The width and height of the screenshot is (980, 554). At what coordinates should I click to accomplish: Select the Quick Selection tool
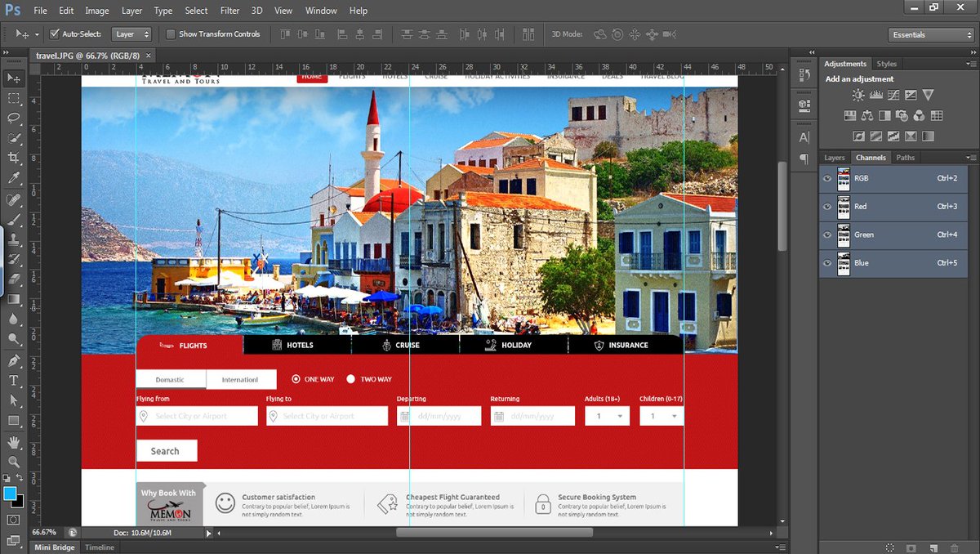(14, 138)
